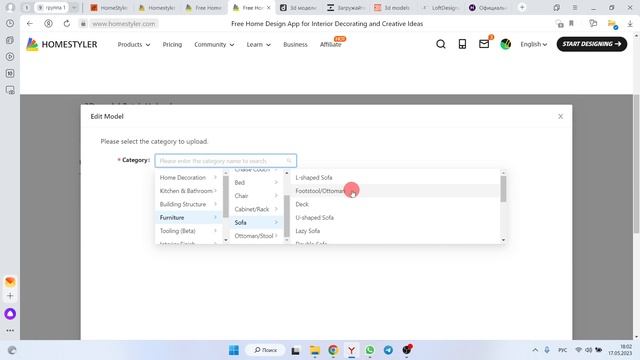Open the user avatar profile menu

click(x=505, y=44)
